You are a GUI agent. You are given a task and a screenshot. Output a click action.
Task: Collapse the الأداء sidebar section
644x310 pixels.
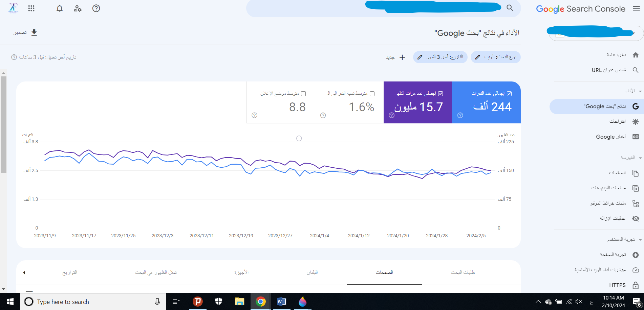[x=640, y=91]
